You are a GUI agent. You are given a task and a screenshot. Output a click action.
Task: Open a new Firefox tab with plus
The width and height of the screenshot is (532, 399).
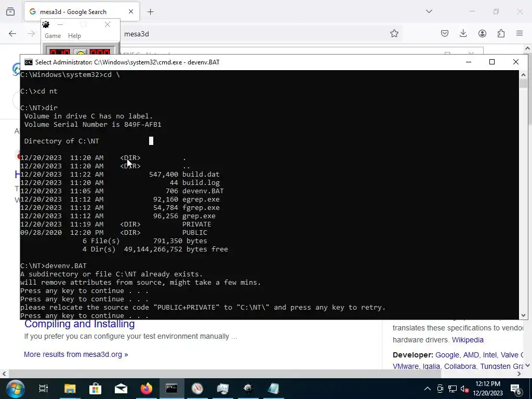pyautogui.click(x=150, y=12)
